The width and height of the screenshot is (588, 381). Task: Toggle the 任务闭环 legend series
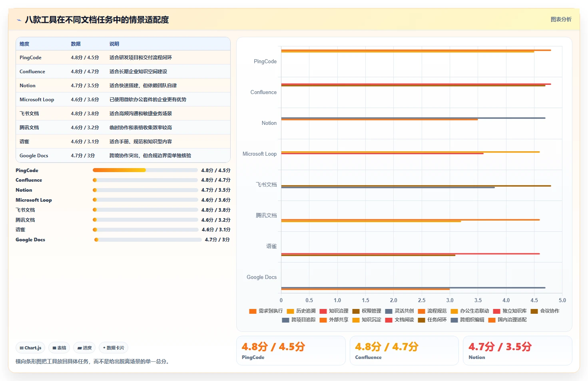[x=432, y=320]
